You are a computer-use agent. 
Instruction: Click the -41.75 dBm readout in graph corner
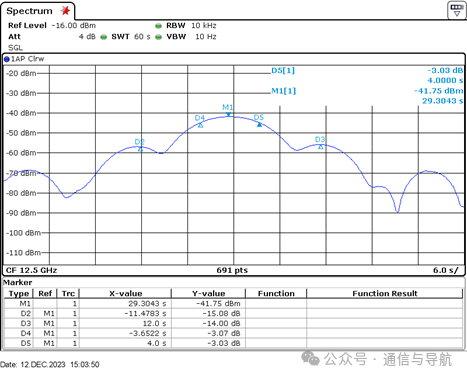pyautogui.click(x=438, y=91)
